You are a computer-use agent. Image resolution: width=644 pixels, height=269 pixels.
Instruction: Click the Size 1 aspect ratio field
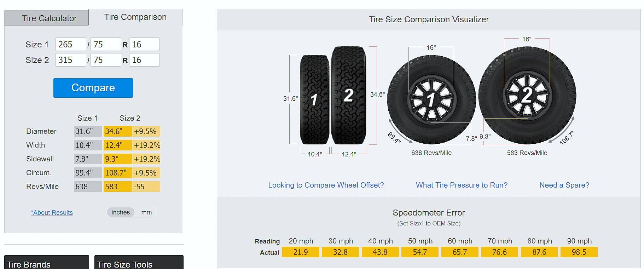(x=106, y=45)
